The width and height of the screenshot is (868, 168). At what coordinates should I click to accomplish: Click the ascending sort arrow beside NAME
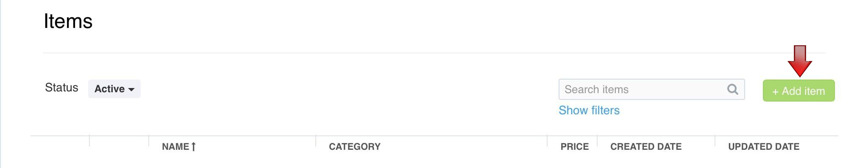tap(193, 146)
